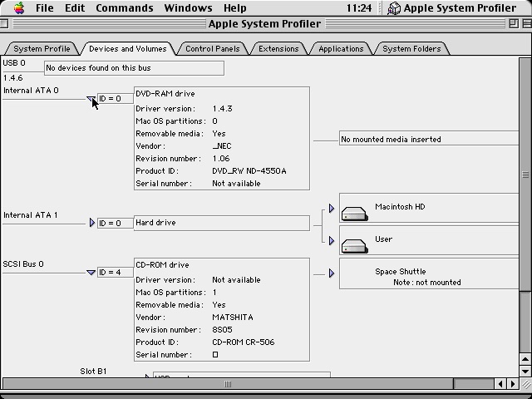Click the User volume drive icon
This screenshot has width=532, height=399.
point(354,244)
